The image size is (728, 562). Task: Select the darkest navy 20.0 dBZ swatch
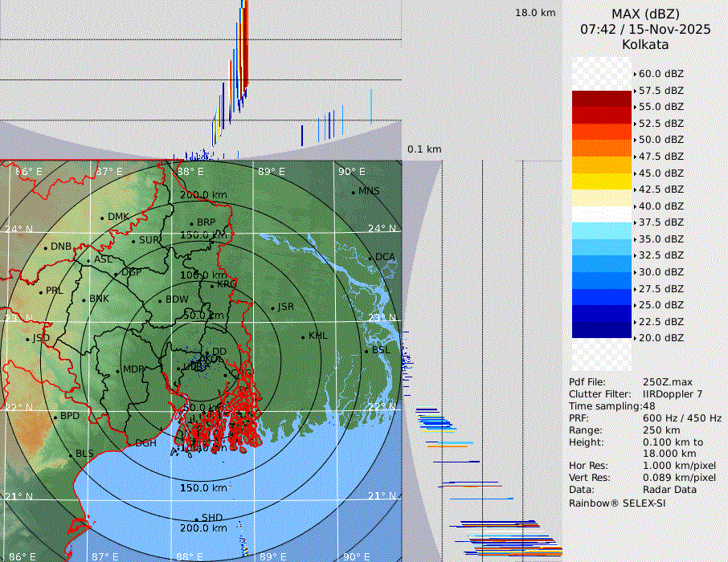point(602,330)
